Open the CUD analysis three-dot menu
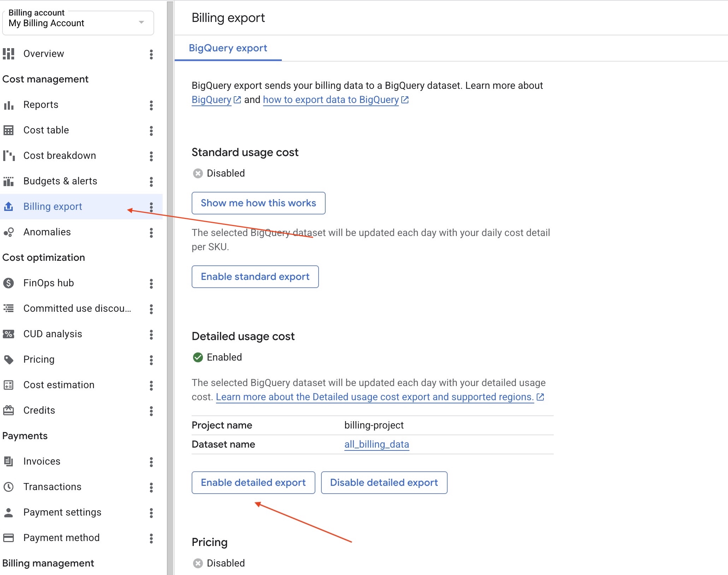 (151, 334)
